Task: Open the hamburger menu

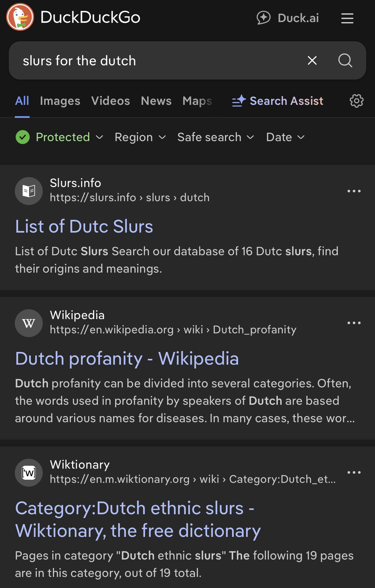Action: coord(347,18)
